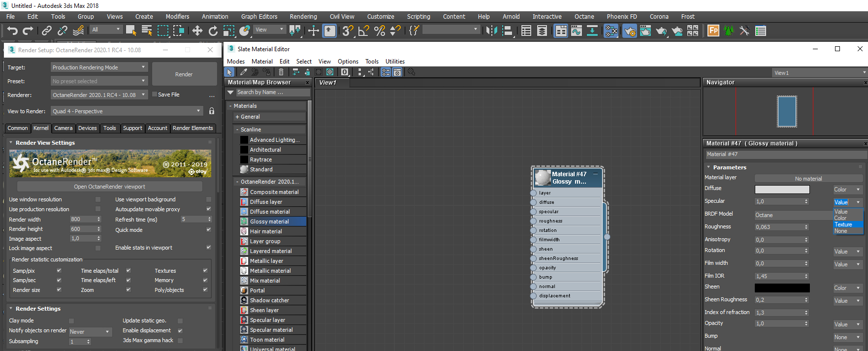The image size is (868, 351).
Task: Pick material from object with eyedropper
Action: [243, 72]
